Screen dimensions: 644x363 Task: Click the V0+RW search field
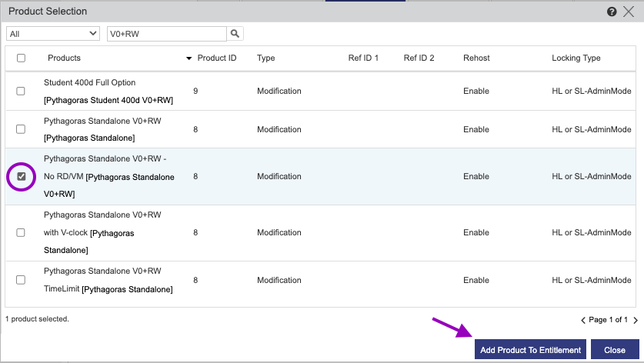click(x=167, y=34)
